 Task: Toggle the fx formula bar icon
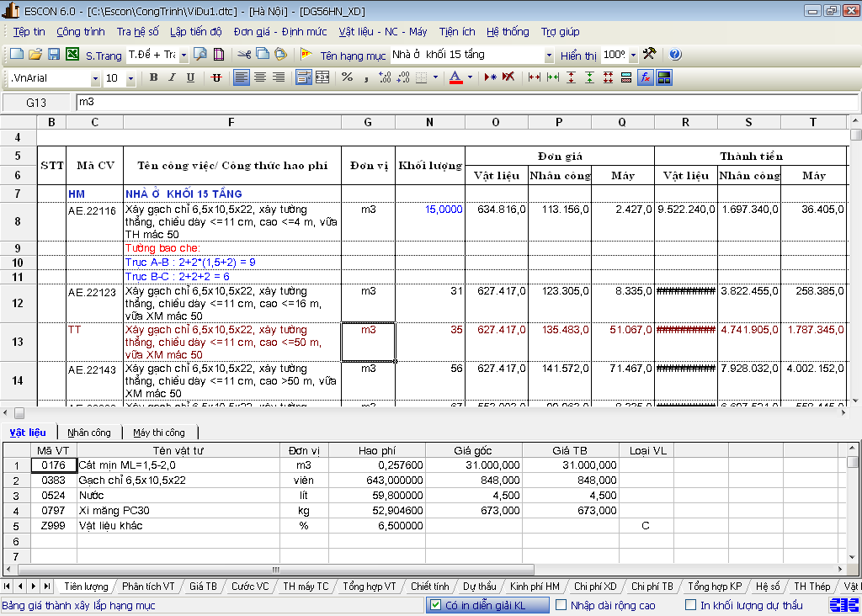pos(646,77)
